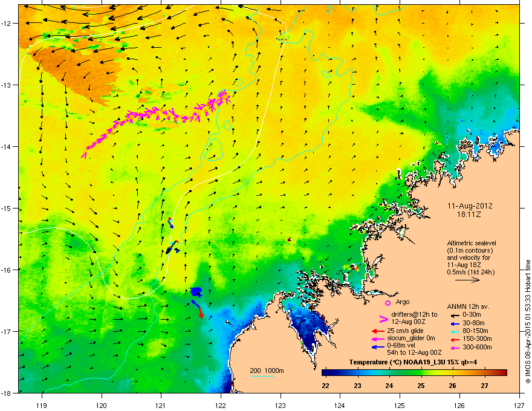Click the blue arrow beside 30-80m

pyautogui.click(x=454, y=323)
